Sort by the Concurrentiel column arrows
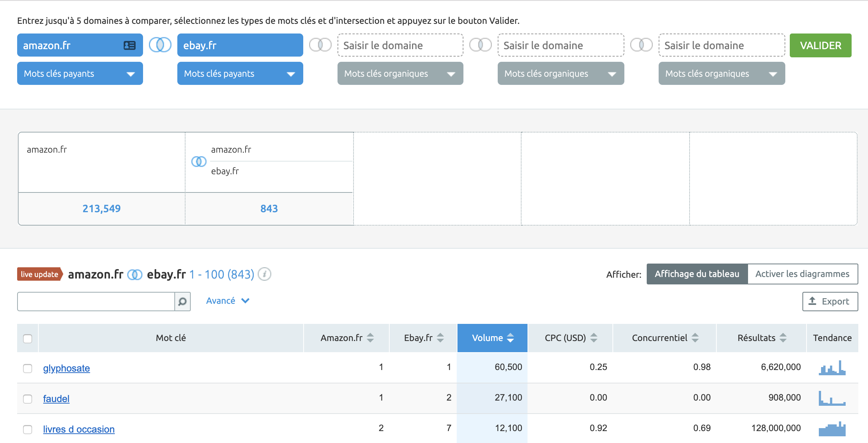The image size is (868, 443). tap(695, 338)
